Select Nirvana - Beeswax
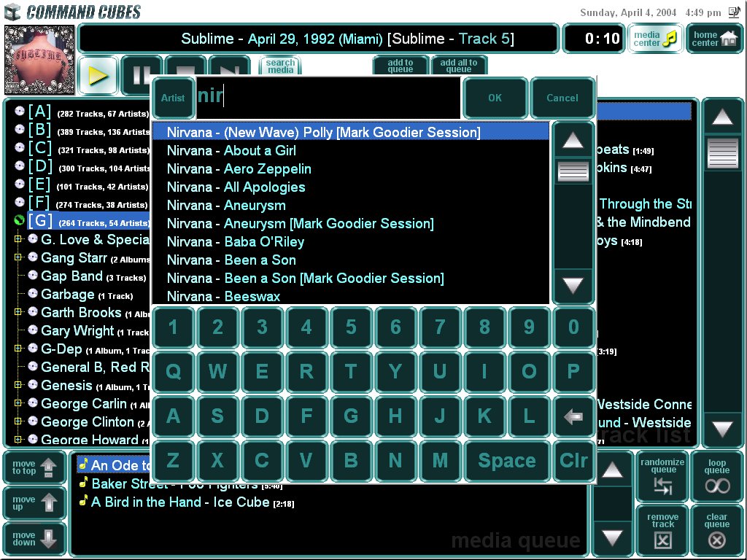Viewport: 747px width, 560px height. (x=351, y=296)
